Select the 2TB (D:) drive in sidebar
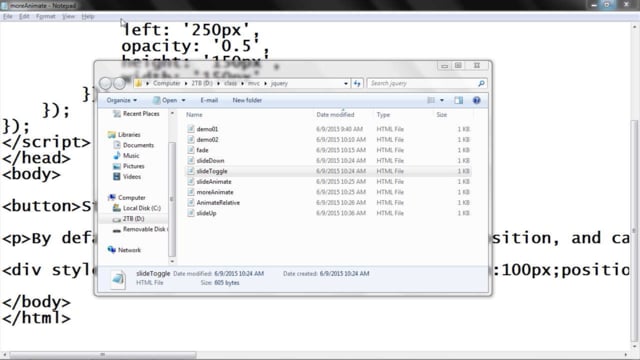The width and height of the screenshot is (640, 360). click(129, 219)
